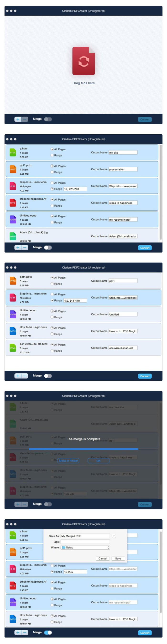Click plus add button in window listing Adam jpg last
The image size is (167, 644).
18,248
